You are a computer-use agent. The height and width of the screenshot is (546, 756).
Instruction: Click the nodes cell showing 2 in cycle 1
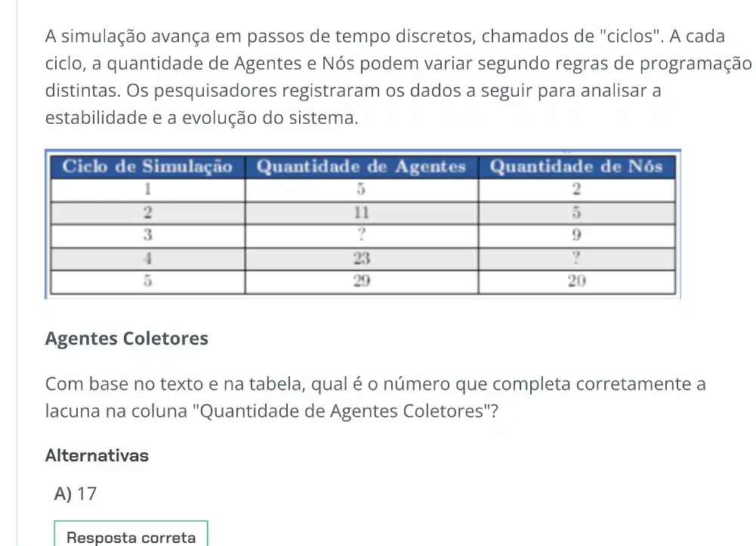pyautogui.click(x=577, y=190)
